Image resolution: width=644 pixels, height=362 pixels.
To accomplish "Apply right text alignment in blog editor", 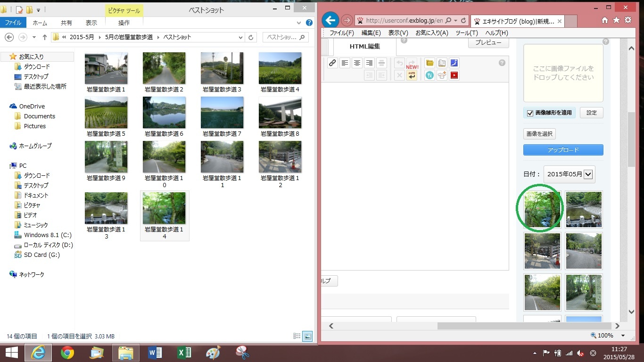I will (x=370, y=63).
